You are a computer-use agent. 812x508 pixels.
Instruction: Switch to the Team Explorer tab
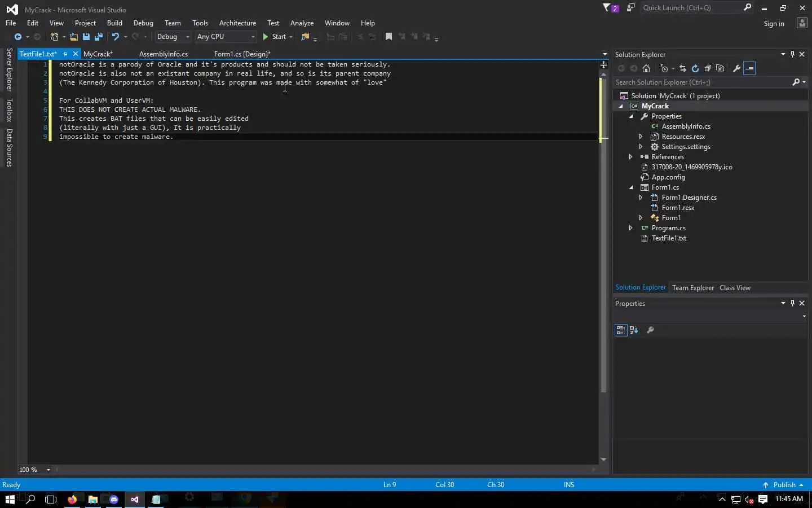(x=693, y=288)
